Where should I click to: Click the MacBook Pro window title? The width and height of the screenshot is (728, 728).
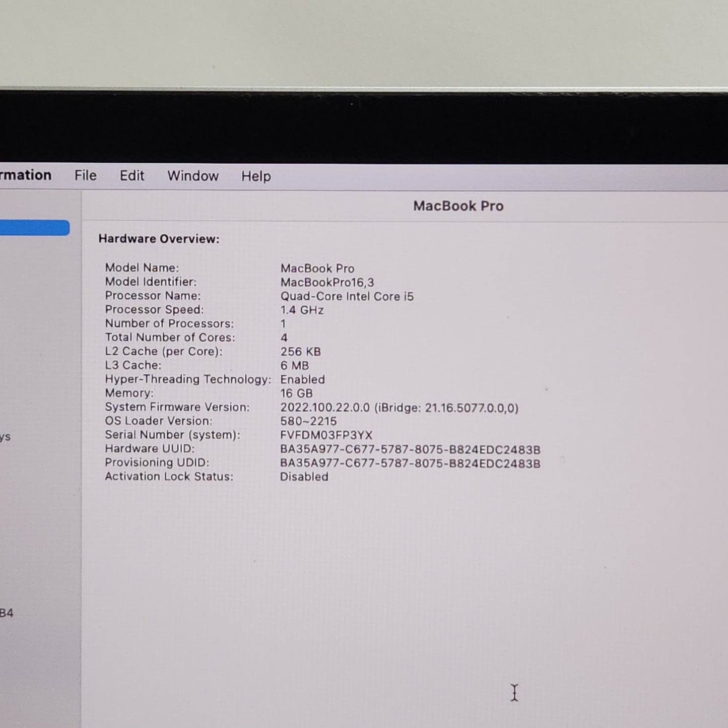click(458, 206)
